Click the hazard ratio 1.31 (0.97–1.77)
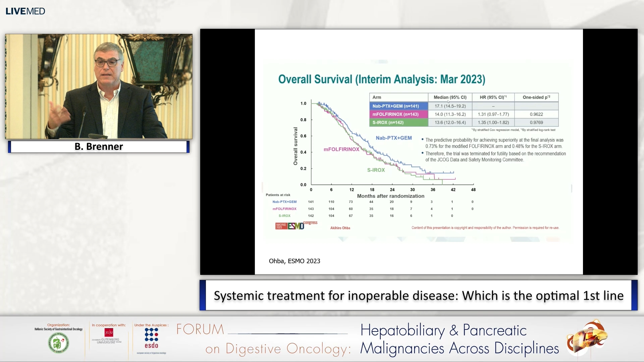Screen dimensions: 644x362 tap(493, 114)
